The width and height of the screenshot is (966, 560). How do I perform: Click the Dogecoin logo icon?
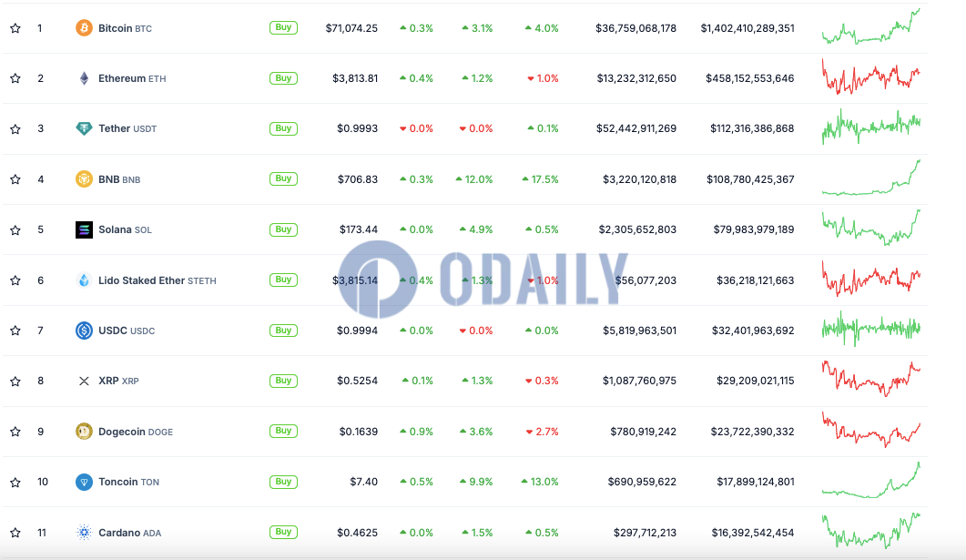pyautogui.click(x=84, y=432)
